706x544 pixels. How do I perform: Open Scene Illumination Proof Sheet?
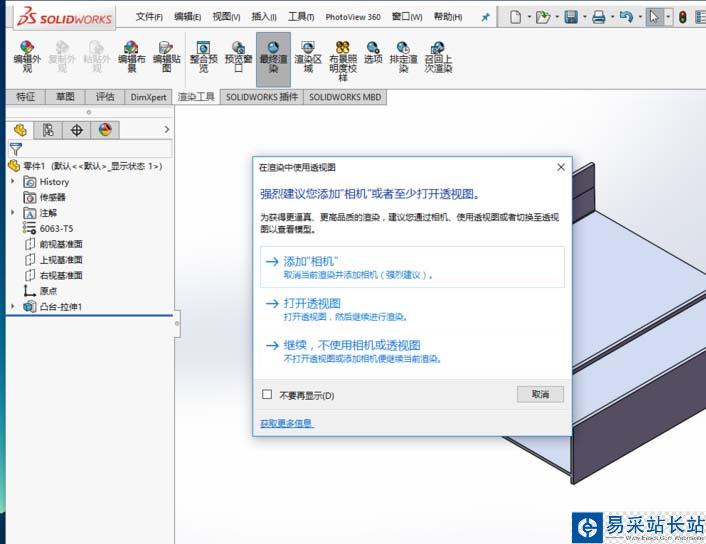pyautogui.click(x=343, y=61)
